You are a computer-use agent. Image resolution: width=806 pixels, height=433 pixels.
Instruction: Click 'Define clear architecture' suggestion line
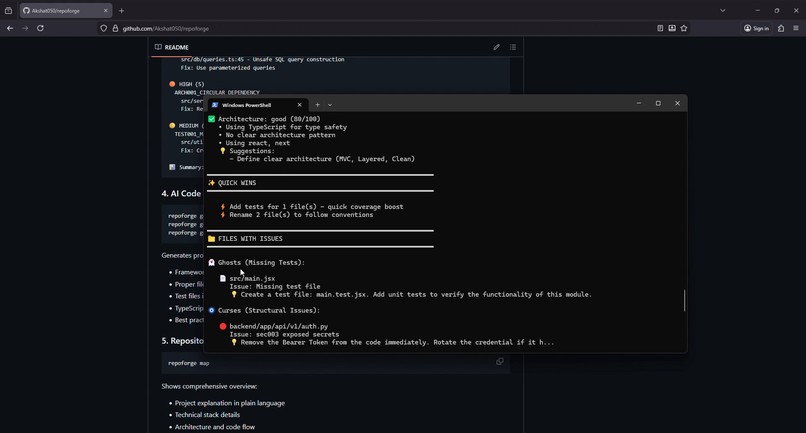322,159
